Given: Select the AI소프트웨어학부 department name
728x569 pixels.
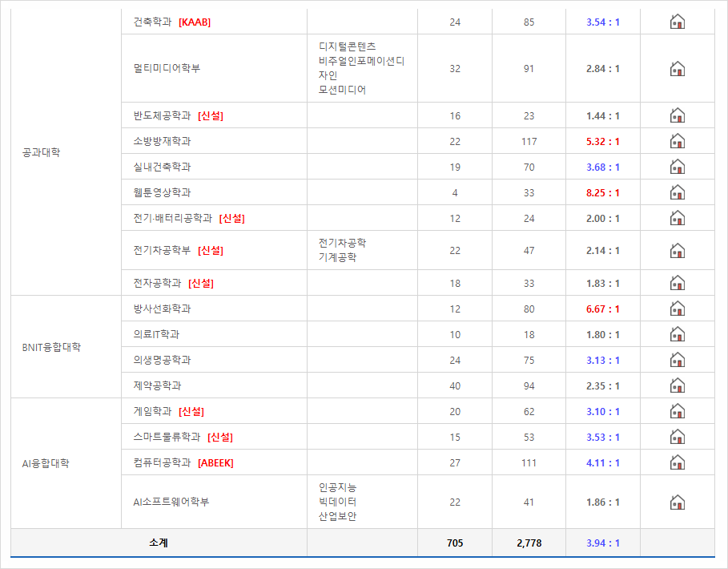Looking at the screenshot, I should point(171,502).
